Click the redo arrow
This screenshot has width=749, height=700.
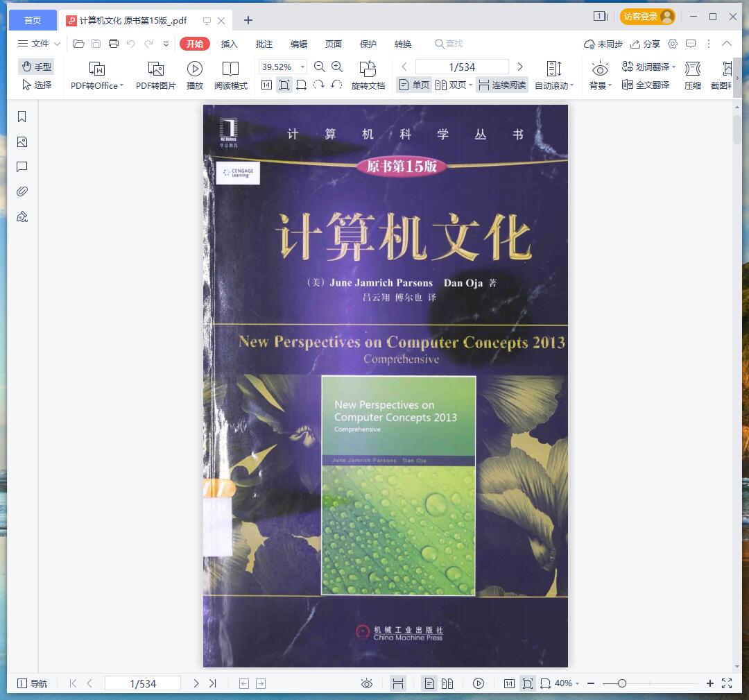click(148, 44)
